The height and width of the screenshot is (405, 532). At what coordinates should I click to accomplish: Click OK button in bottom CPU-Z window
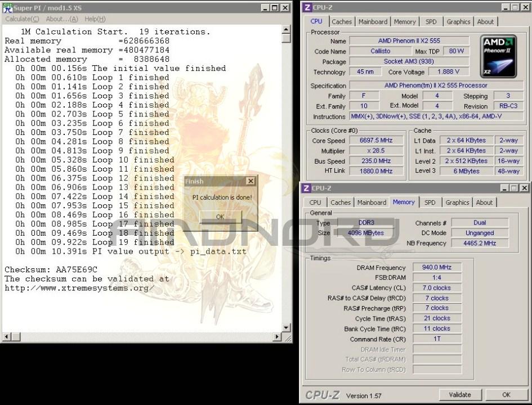(x=506, y=395)
